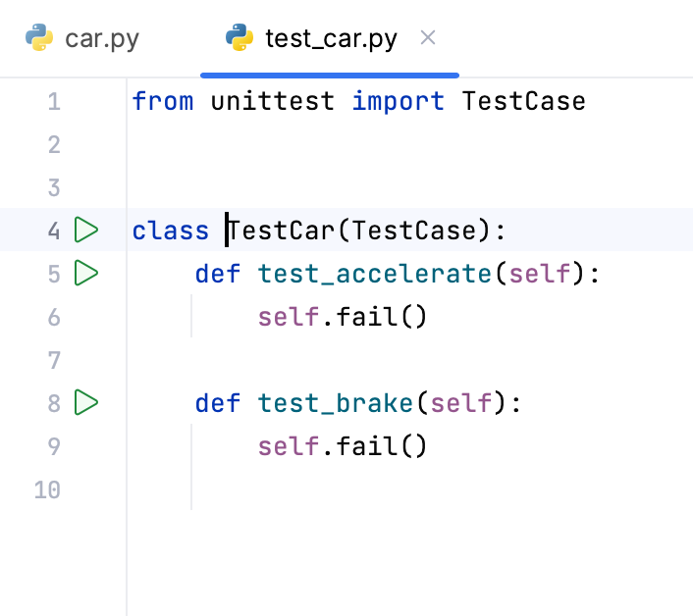Switch to the car.py tab
The width and height of the screenshot is (693, 616).
(x=101, y=39)
